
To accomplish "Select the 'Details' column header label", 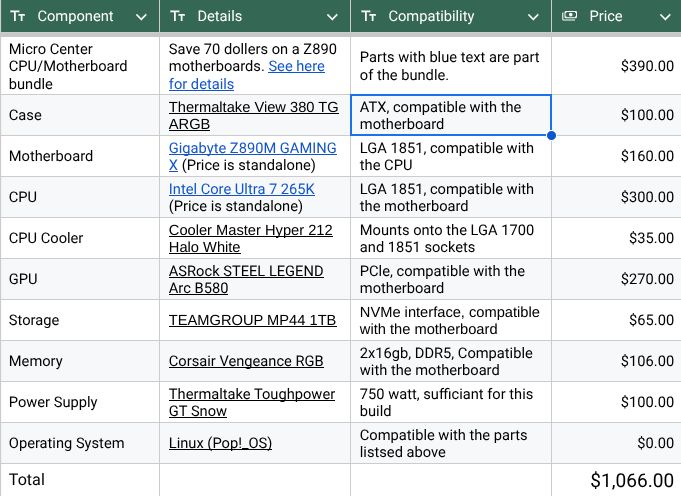I will (219, 16).
